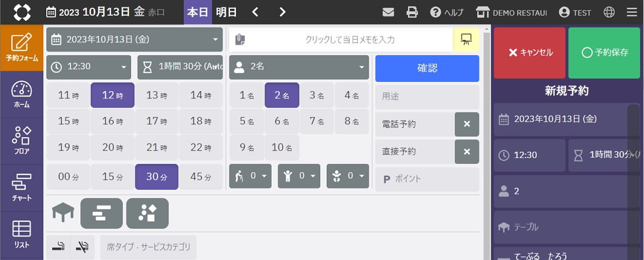This screenshot has width=644, height=260.
Task: Open the globe language selector
Action: 609,12
